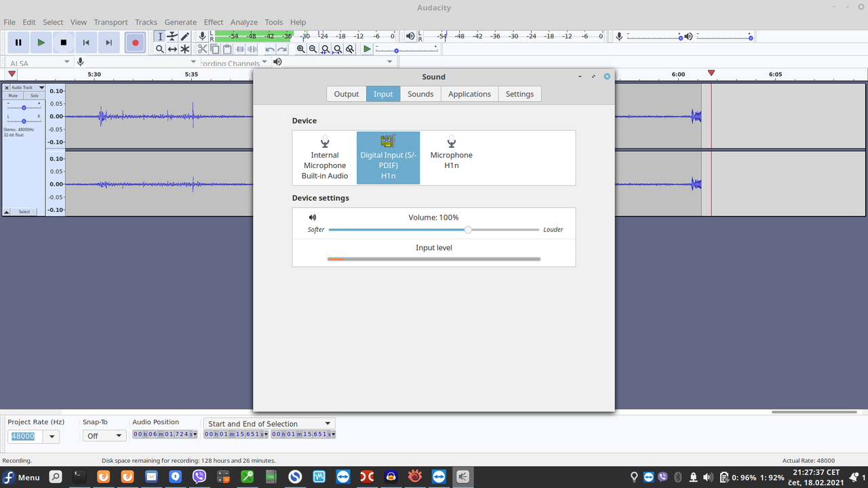Open the Tracks menu
This screenshot has width=868, height=488.
pyautogui.click(x=146, y=22)
